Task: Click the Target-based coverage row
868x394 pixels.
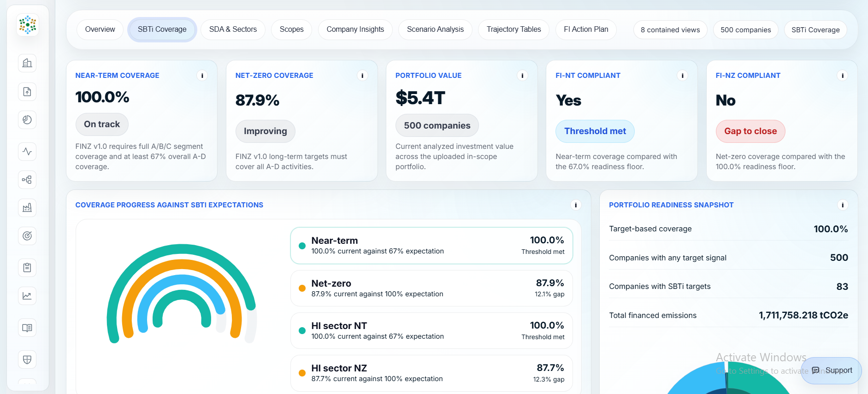Action: [x=728, y=229]
